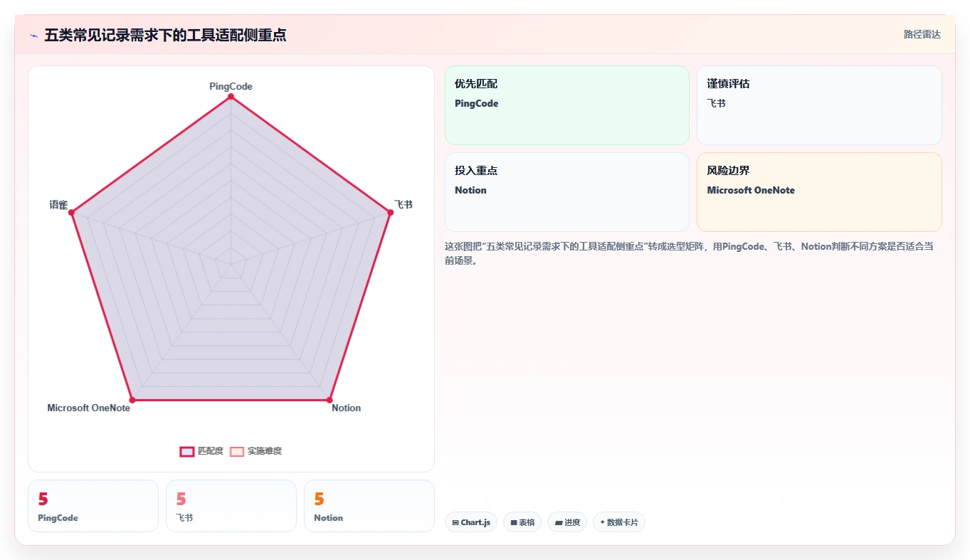Select the PingCode score 5 card
Image resolution: width=970 pixels, height=560 pixels.
(x=93, y=506)
